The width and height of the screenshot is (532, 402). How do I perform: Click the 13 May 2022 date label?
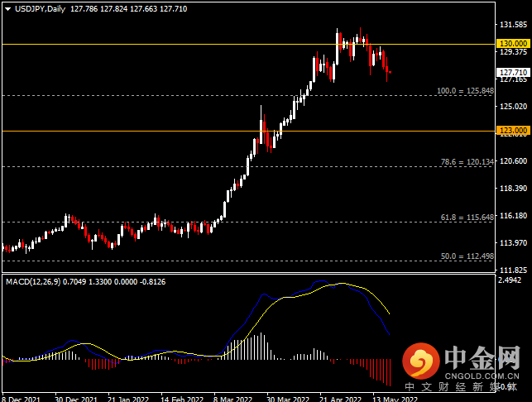pos(395,399)
